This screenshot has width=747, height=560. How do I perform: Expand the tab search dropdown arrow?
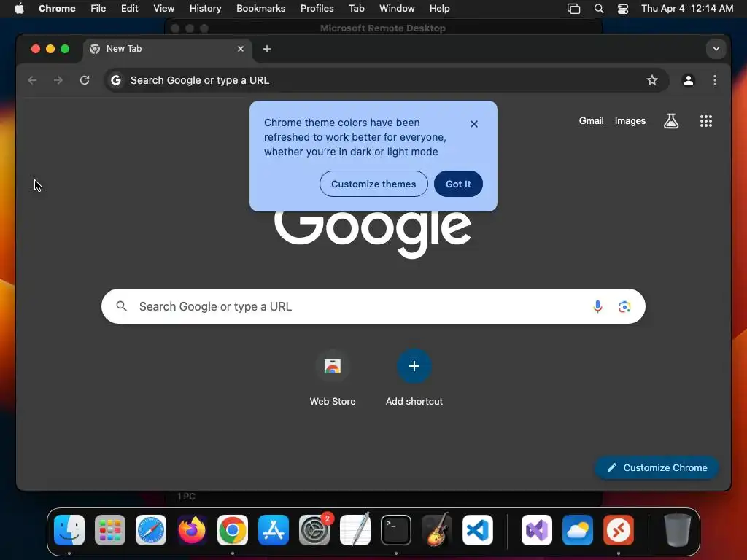[x=716, y=49]
